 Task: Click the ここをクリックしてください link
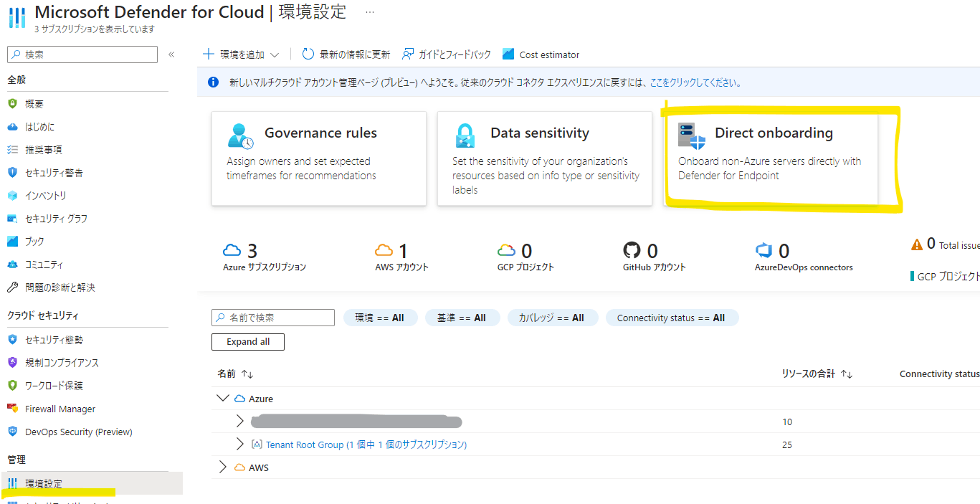(x=695, y=82)
